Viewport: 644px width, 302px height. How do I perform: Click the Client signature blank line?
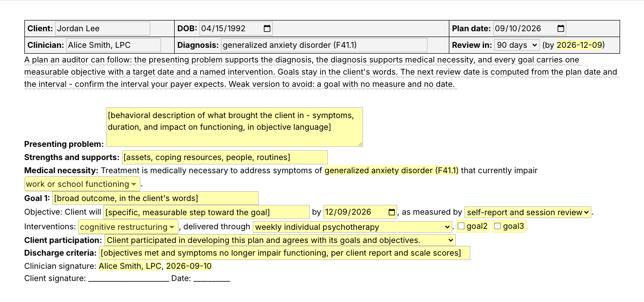click(129, 279)
